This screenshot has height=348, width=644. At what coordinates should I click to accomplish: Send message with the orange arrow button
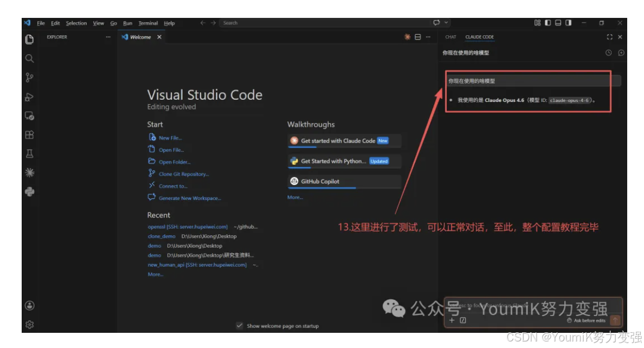point(615,320)
